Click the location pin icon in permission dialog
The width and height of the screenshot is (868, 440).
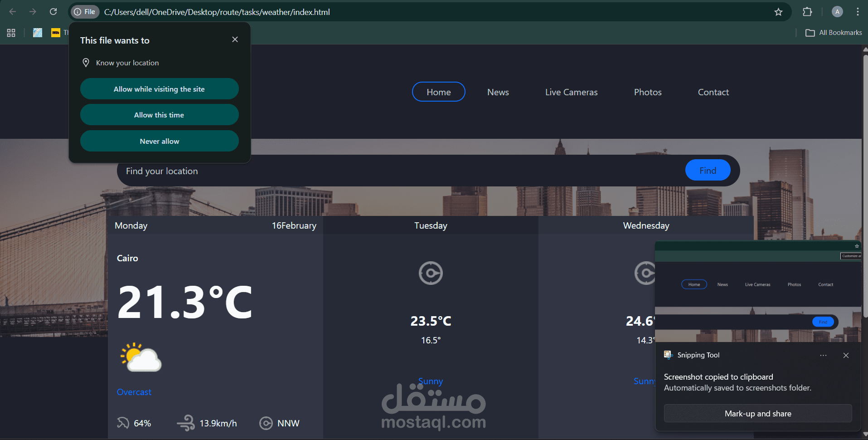[86, 63]
